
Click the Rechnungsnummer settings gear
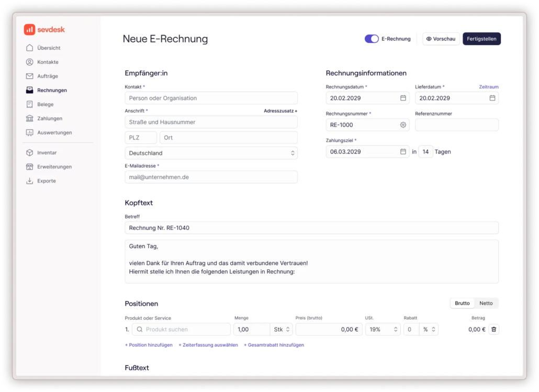(403, 124)
